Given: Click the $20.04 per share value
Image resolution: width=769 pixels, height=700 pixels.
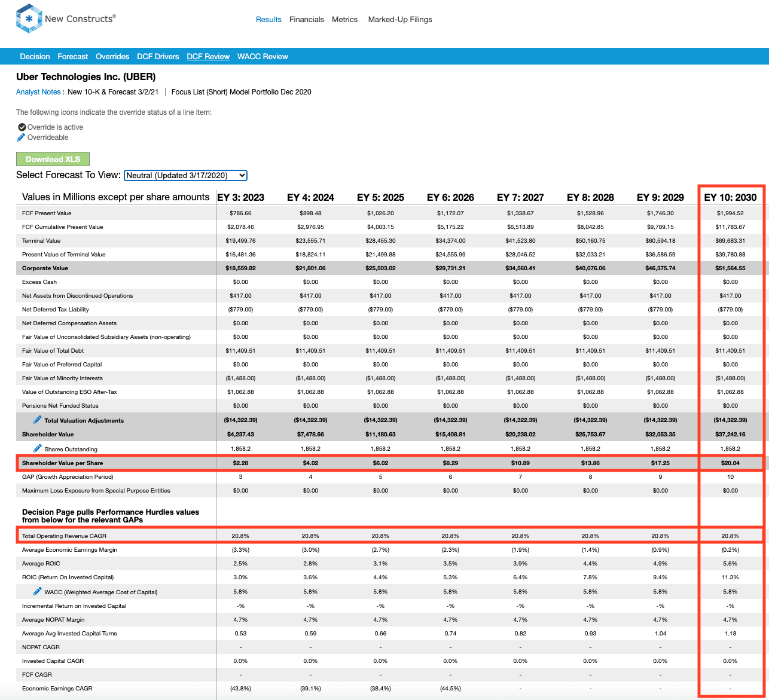Looking at the screenshot, I should pyautogui.click(x=730, y=463).
